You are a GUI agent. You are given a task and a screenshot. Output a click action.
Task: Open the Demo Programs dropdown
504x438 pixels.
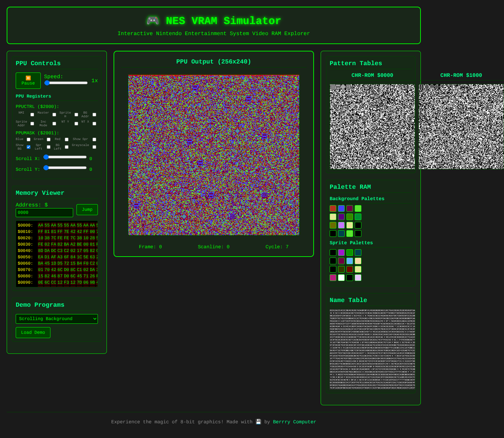56,319
